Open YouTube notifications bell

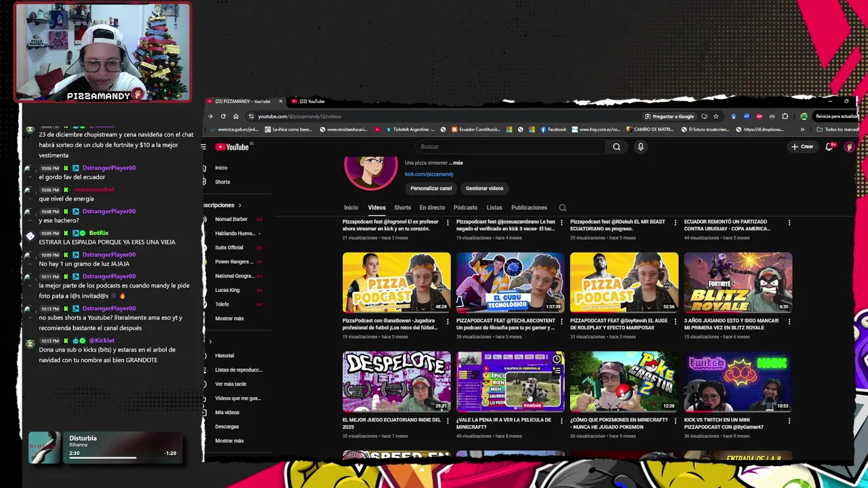tap(829, 146)
